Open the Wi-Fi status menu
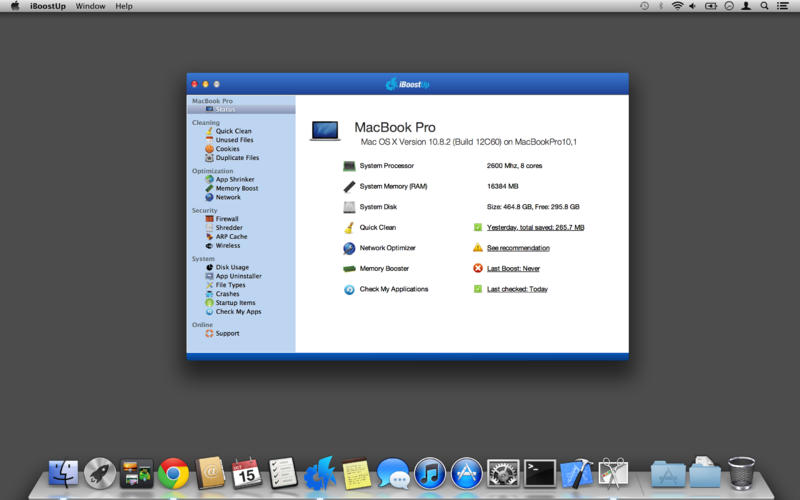 [677, 6]
